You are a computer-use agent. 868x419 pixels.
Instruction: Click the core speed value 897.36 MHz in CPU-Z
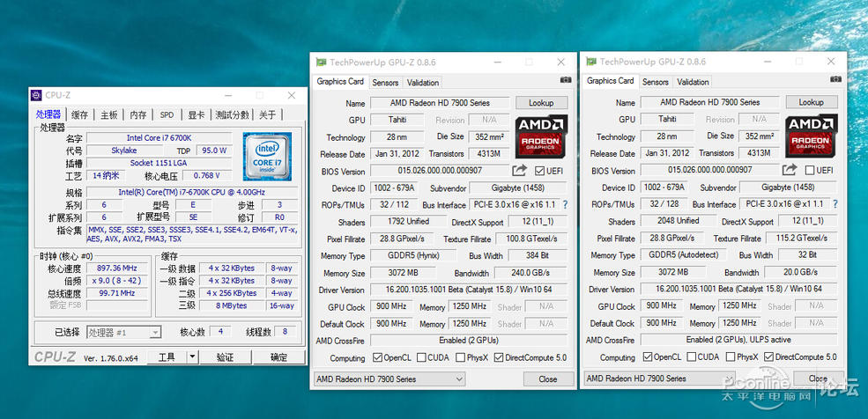pyautogui.click(x=117, y=268)
